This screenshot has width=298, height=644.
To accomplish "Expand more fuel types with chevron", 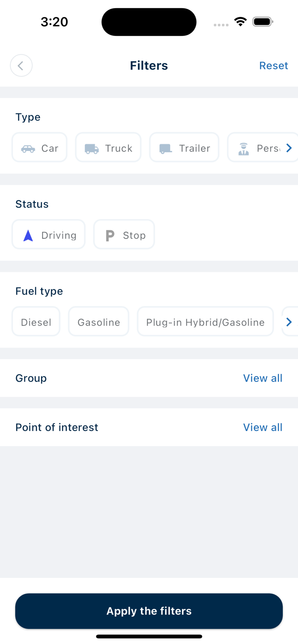I will (289, 322).
